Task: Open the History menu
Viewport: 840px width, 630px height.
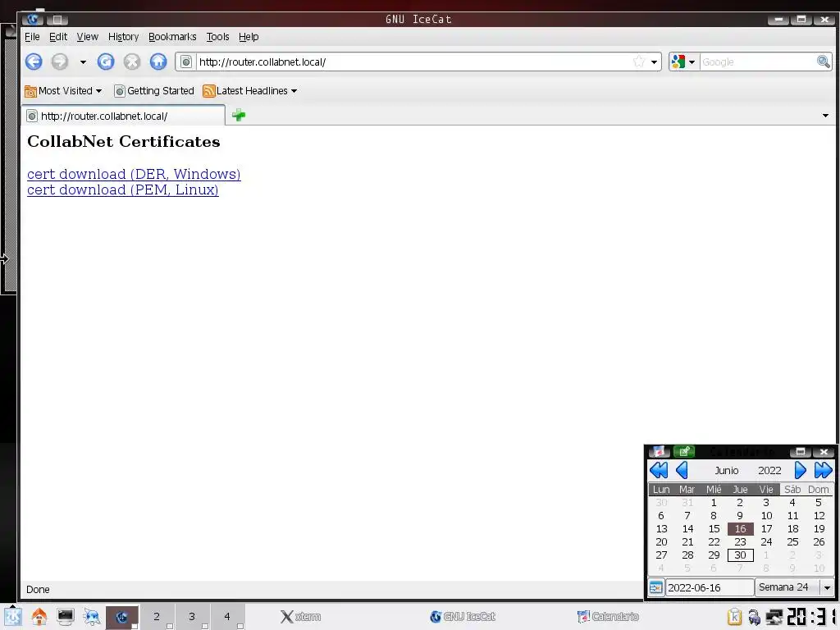Action: pos(123,37)
